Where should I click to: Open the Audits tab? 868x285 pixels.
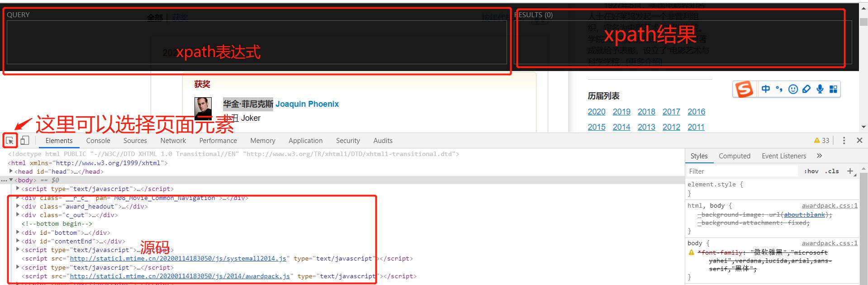click(x=383, y=141)
